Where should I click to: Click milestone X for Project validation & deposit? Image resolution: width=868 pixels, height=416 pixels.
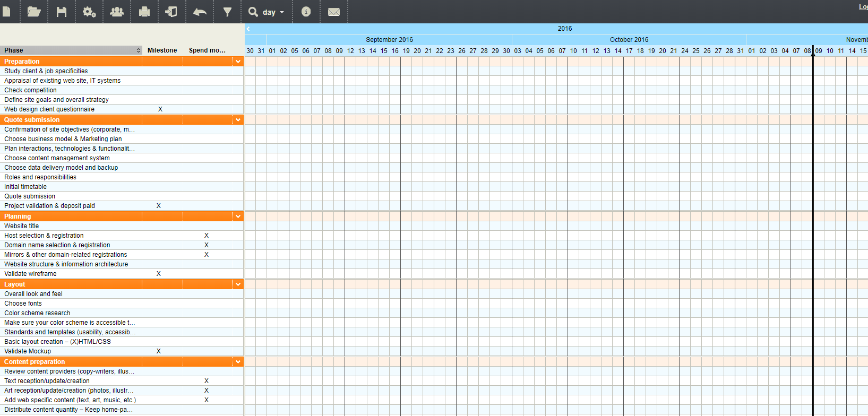point(159,206)
